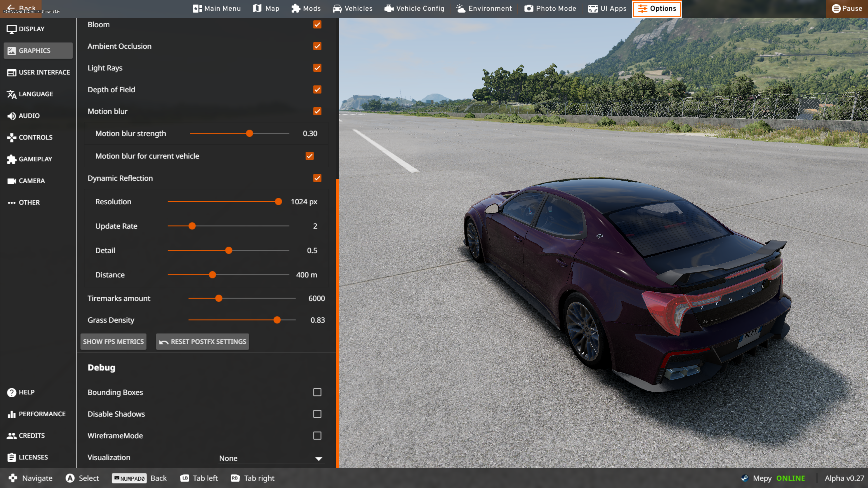
Task: Click the Show FPS Metrics button
Action: click(x=113, y=342)
